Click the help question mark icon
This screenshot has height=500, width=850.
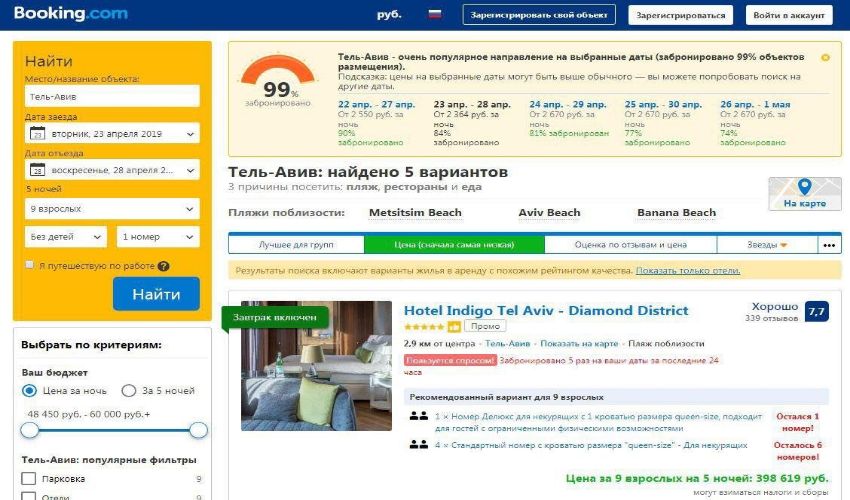click(x=164, y=266)
